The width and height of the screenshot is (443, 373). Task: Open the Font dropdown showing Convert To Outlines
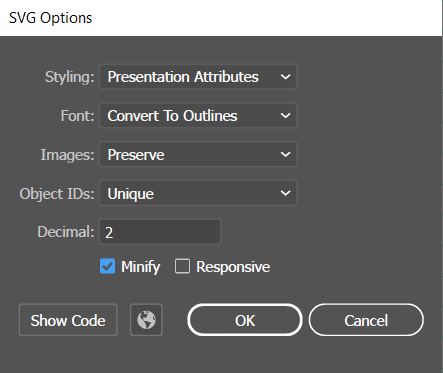[x=198, y=116]
